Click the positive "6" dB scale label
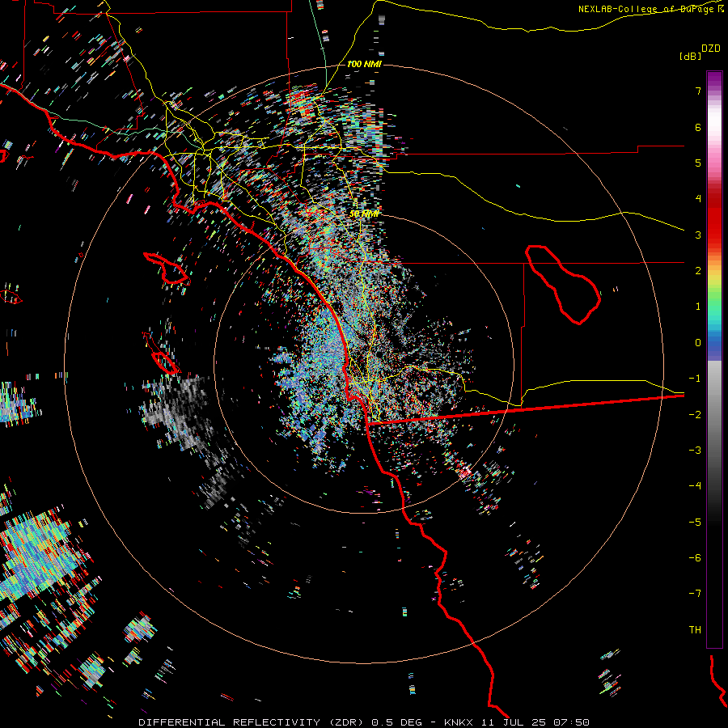728x728 pixels. tap(698, 127)
